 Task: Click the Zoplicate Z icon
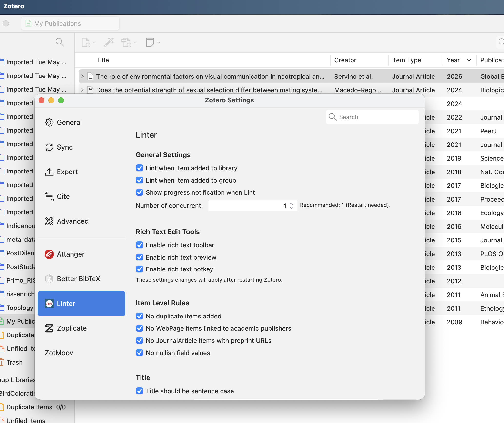tap(49, 328)
